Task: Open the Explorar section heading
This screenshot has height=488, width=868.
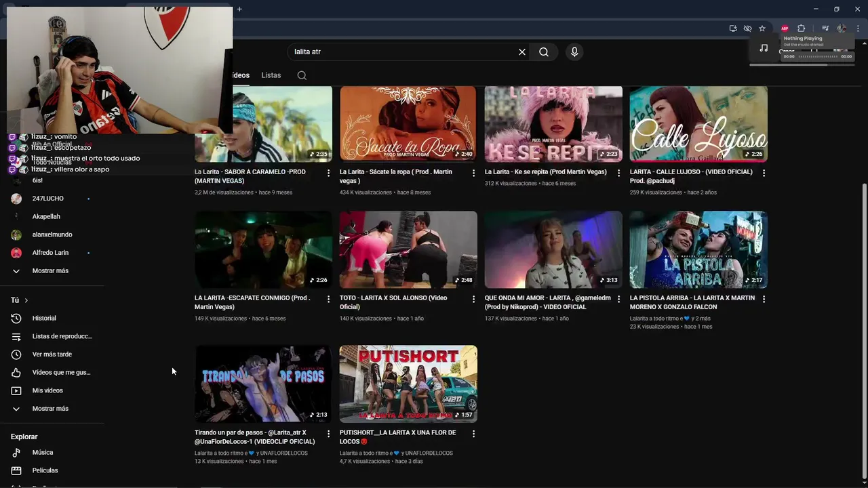Action: (24, 436)
